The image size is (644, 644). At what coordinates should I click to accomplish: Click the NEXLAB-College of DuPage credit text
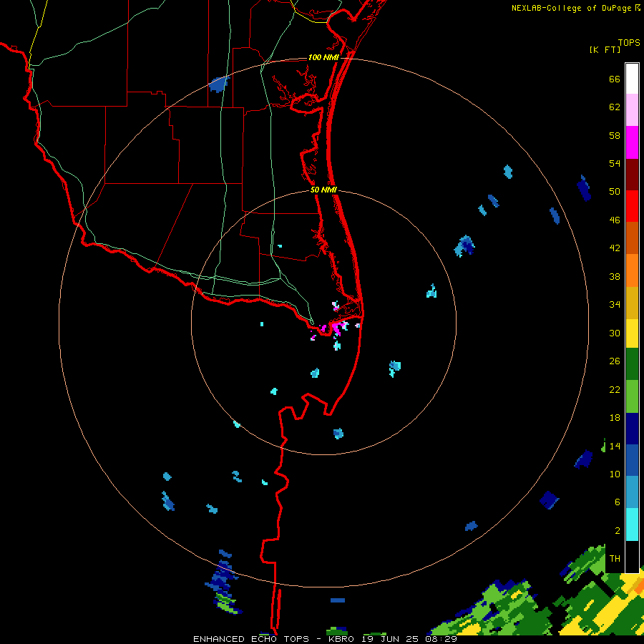click(576, 8)
